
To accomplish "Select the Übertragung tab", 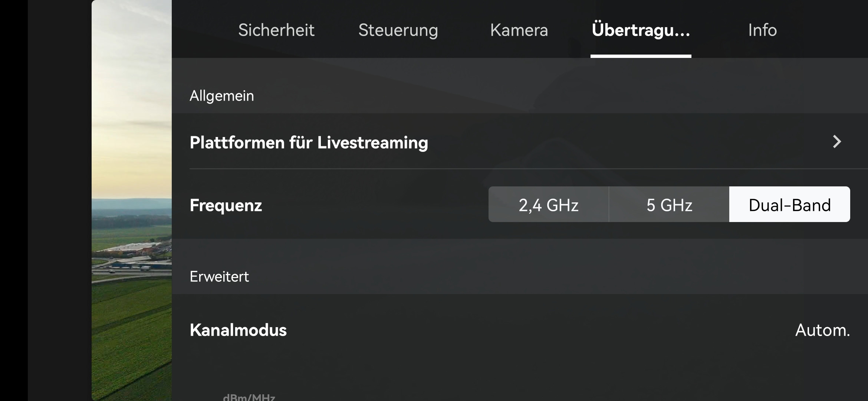I will [641, 30].
